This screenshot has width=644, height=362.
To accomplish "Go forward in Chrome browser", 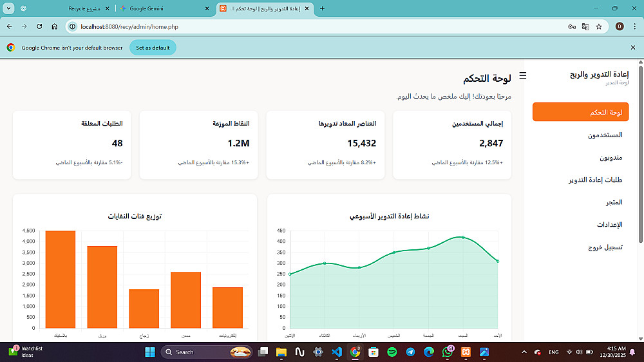I will click(24, 26).
